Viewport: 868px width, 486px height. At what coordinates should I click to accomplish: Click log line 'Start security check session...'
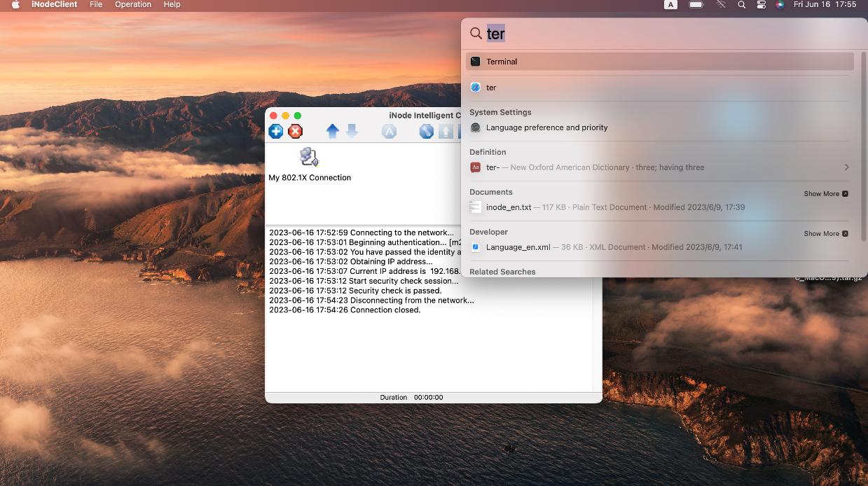coord(364,281)
